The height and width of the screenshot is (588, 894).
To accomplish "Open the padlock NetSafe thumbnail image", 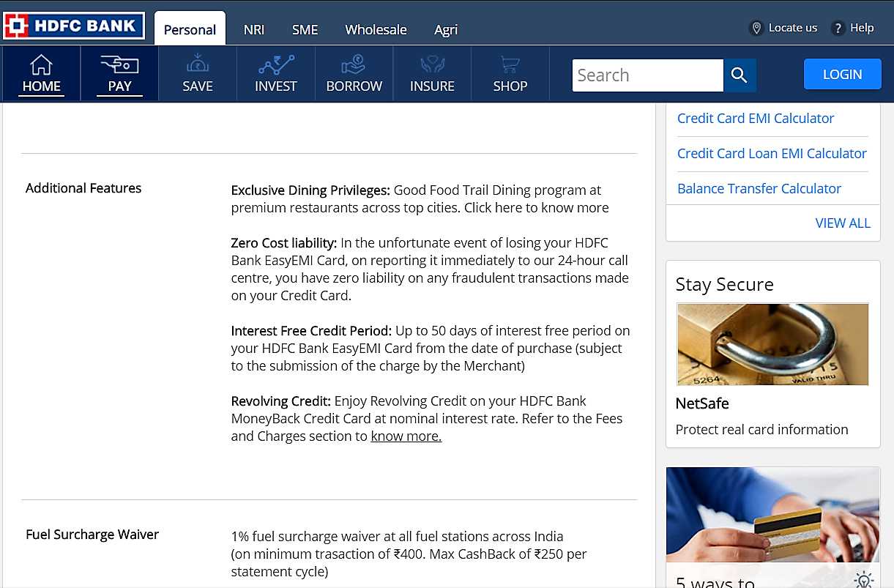I will click(x=772, y=344).
